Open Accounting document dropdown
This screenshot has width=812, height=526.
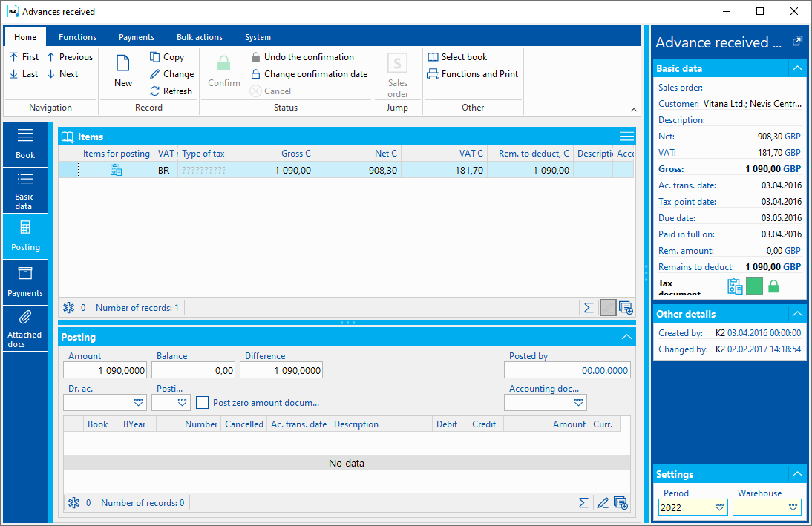point(578,402)
